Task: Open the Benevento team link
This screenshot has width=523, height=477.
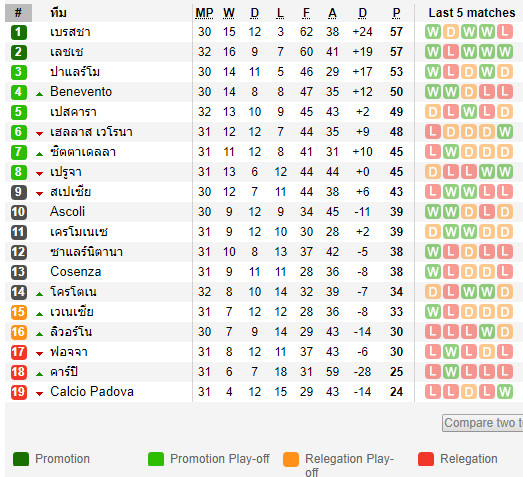Action: click(81, 92)
